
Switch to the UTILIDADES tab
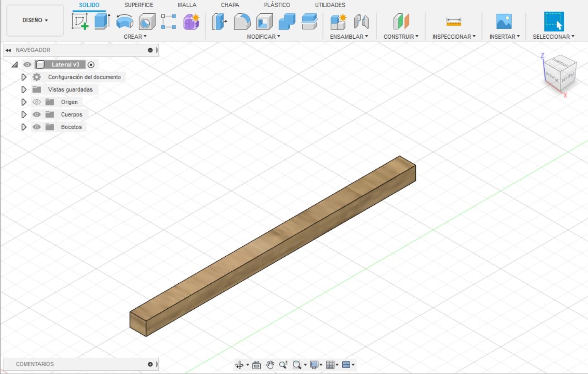(x=330, y=5)
